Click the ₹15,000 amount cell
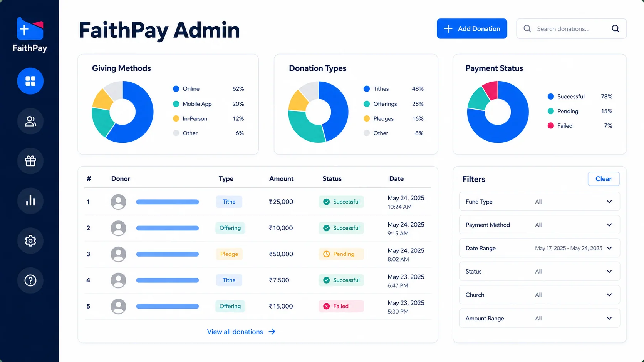Screen dimensions: 644x362 [281, 306]
